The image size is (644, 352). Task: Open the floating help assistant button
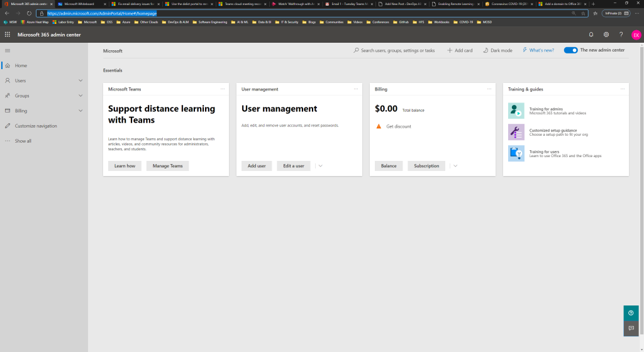(x=631, y=313)
